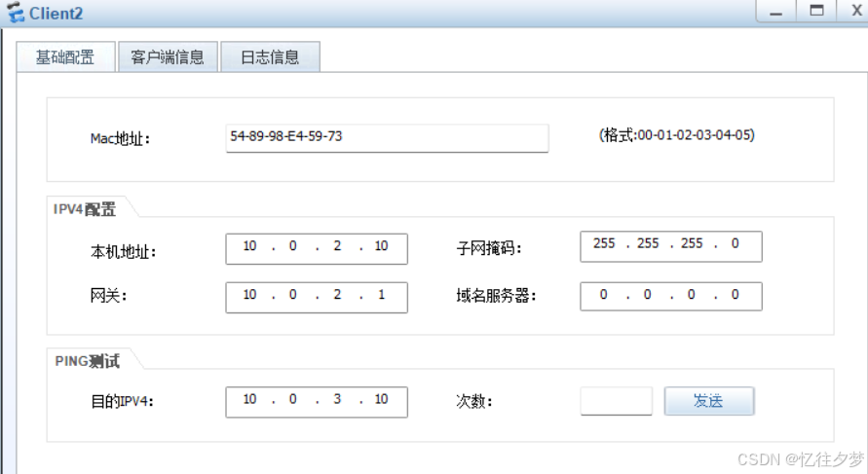
Task: Click the 域名服务器 input field
Action: pyautogui.click(x=671, y=296)
